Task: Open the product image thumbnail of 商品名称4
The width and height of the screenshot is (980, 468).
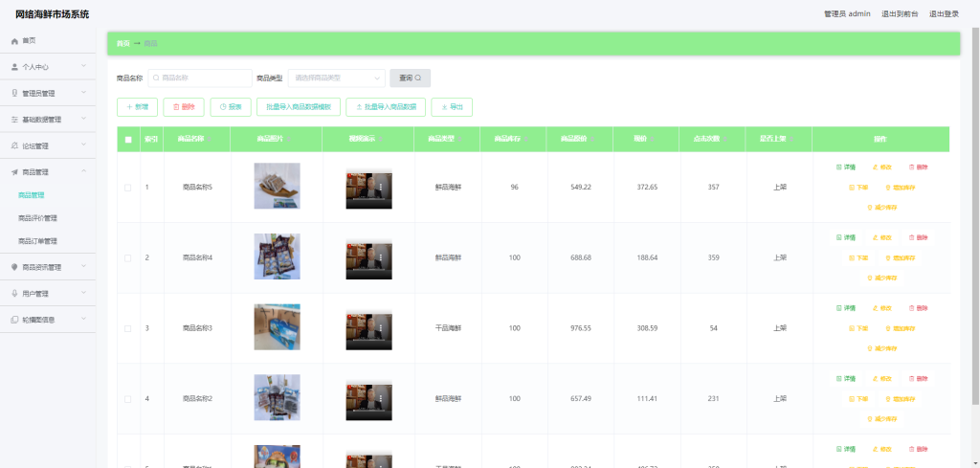Action: 277,256
